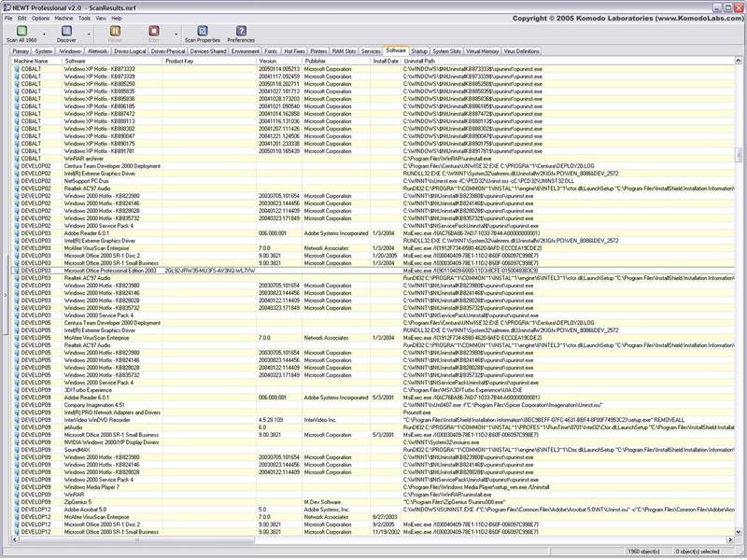Expand the Discover dropdown arrow
This screenshot has width=747, height=560.
click(90, 35)
